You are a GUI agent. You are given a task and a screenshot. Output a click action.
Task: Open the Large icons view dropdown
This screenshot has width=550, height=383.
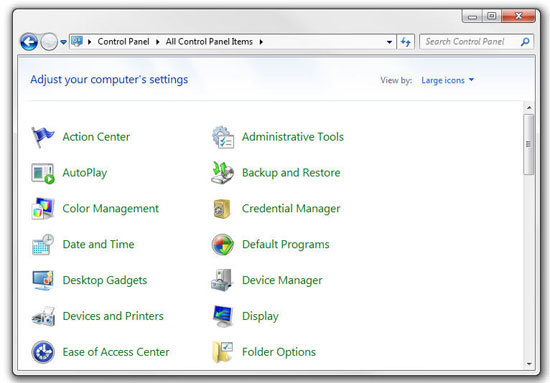448,80
